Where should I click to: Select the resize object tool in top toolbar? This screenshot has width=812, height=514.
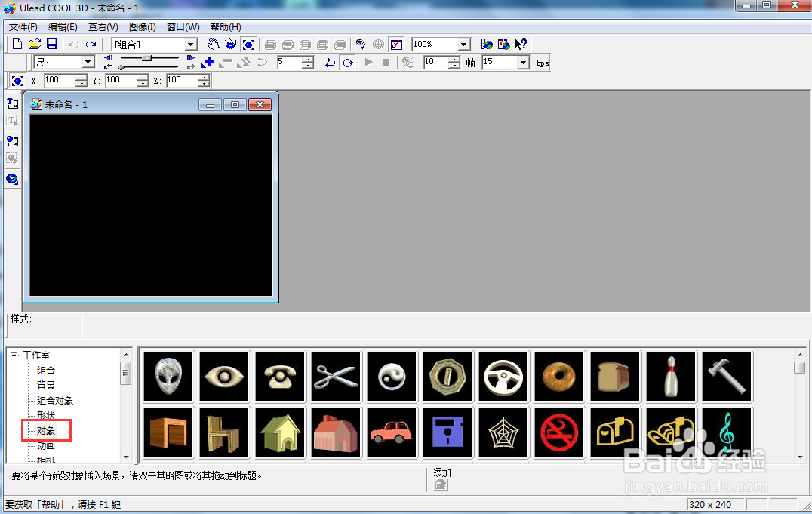click(248, 45)
